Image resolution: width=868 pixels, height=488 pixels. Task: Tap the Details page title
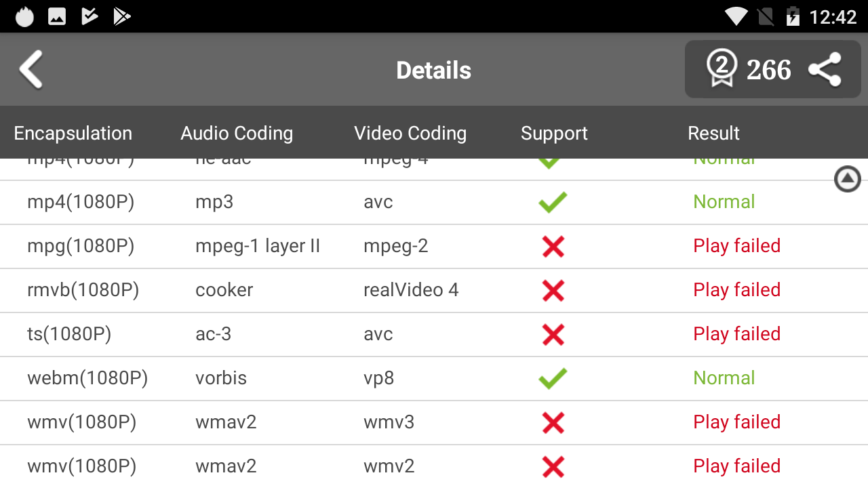(x=433, y=70)
